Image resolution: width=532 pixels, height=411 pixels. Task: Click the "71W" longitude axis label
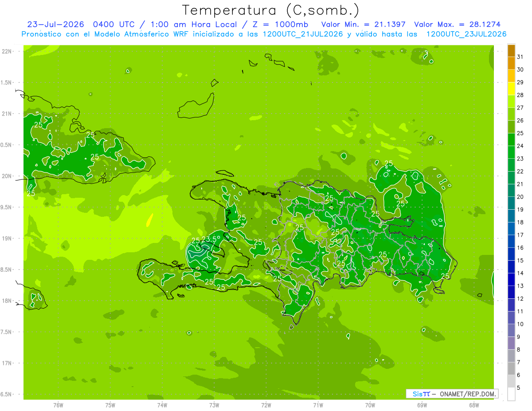[318, 405]
